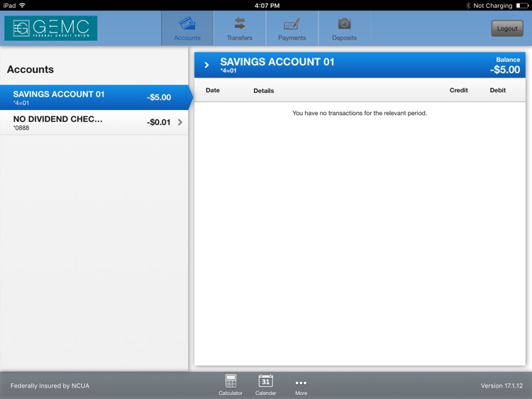Click the Debit column header

(x=498, y=90)
